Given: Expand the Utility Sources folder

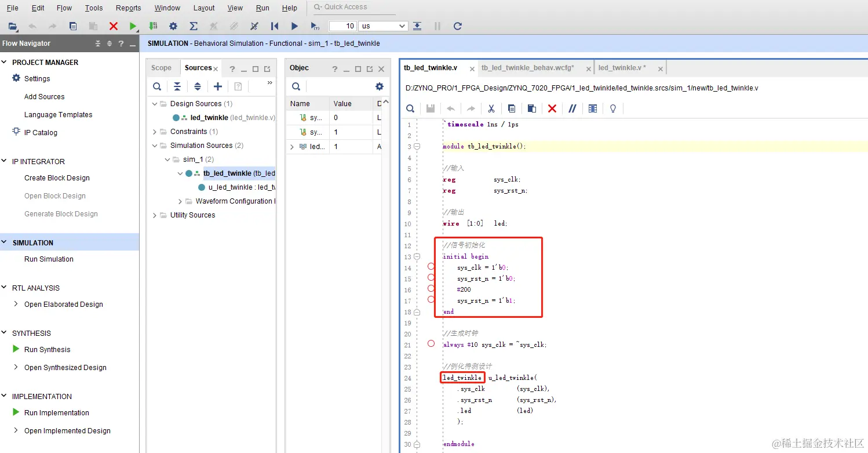Looking at the screenshot, I should click(x=155, y=215).
